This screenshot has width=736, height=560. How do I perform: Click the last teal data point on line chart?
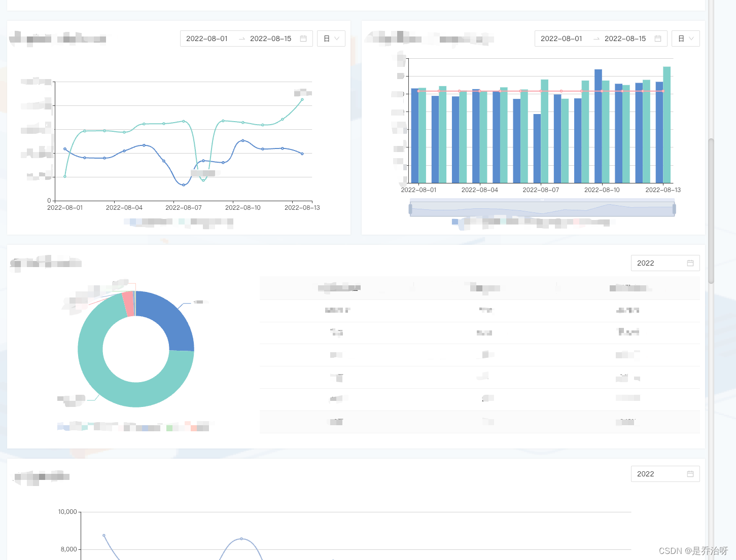[302, 99]
